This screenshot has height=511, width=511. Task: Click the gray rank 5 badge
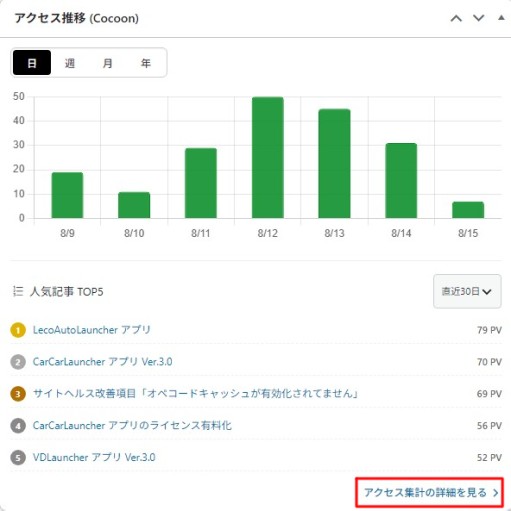coord(18,458)
